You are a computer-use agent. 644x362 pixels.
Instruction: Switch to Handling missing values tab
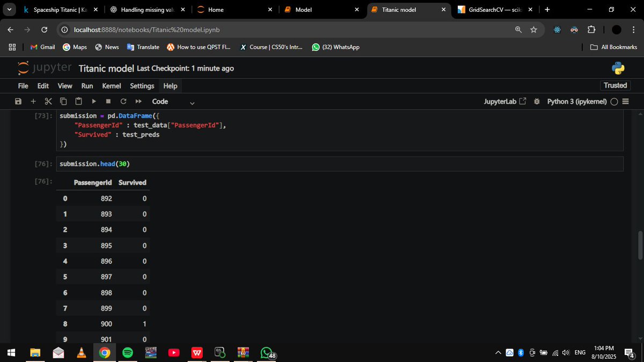(x=147, y=10)
